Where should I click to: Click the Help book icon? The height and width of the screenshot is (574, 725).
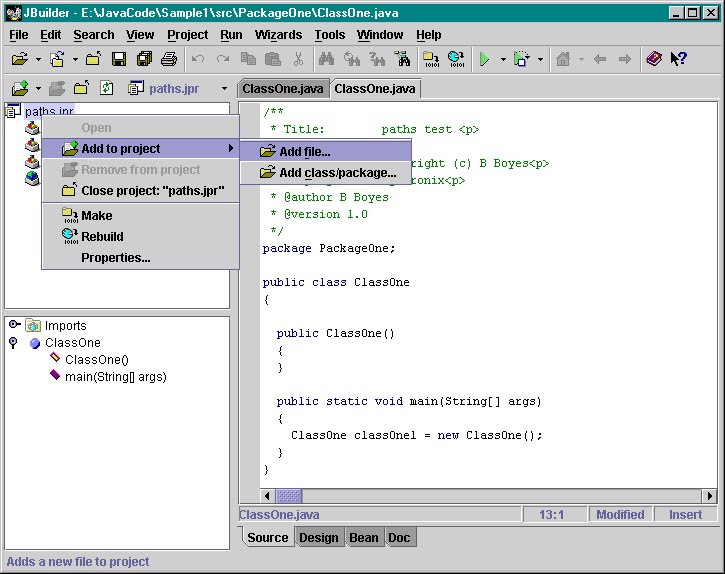pyautogui.click(x=654, y=60)
